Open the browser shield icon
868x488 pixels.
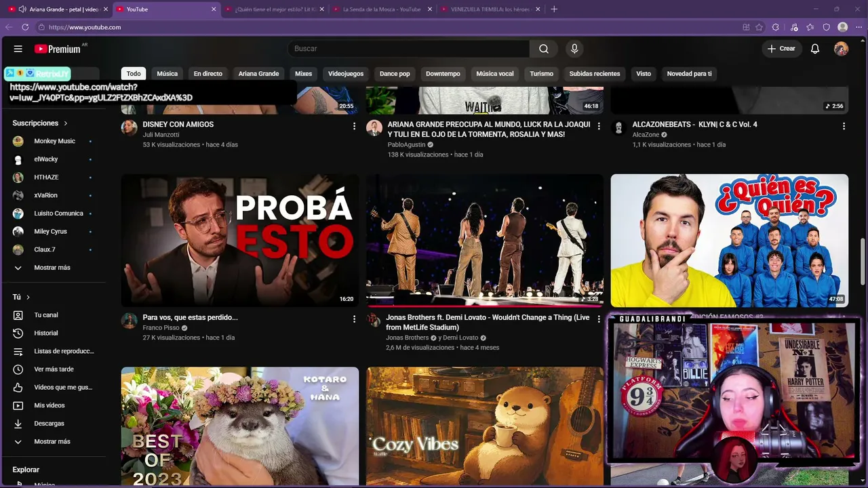(x=827, y=27)
